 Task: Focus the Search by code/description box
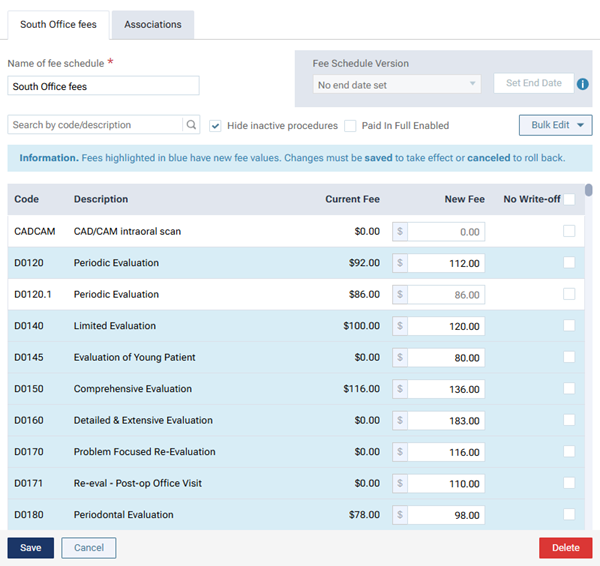pos(95,125)
